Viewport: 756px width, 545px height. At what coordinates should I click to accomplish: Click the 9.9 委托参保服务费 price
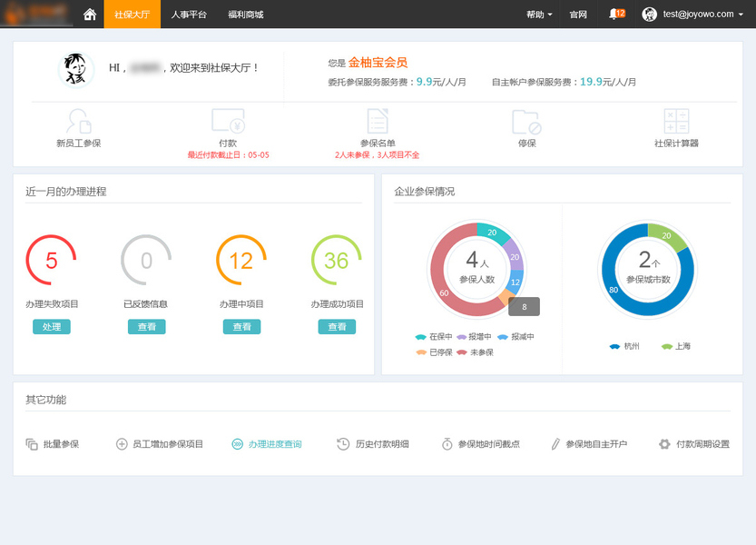pyautogui.click(x=425, y=82)
